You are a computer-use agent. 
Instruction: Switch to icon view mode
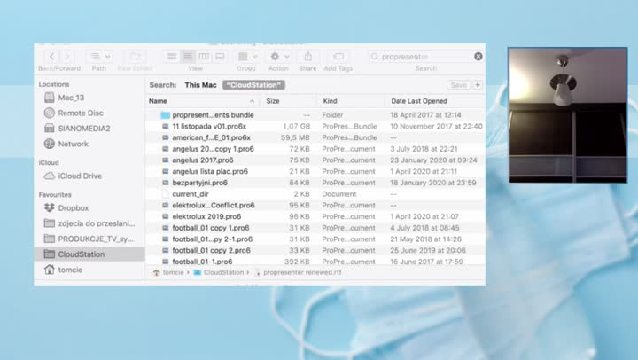(x=172, y=56)
